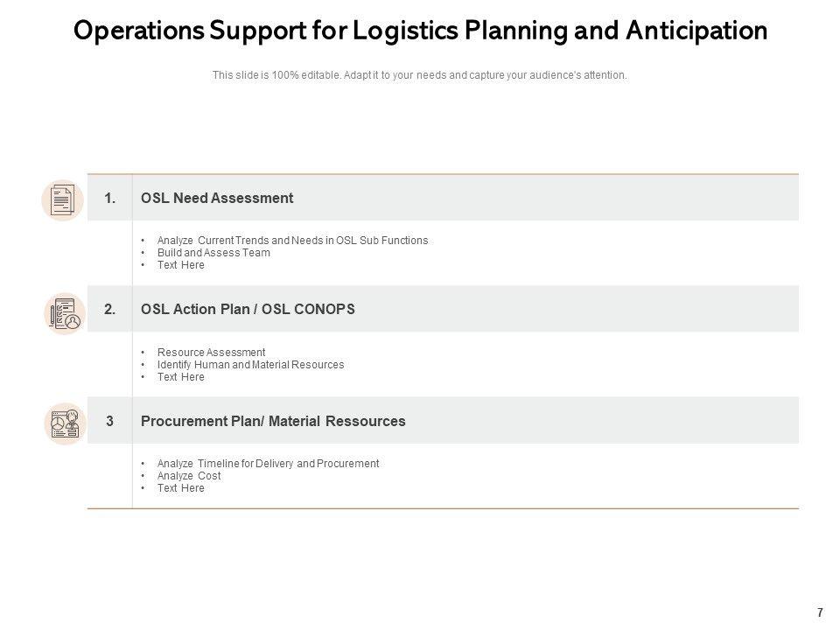840x630 pixels.
Task: Click the slide page number 7
Action: tap(820, 612)
